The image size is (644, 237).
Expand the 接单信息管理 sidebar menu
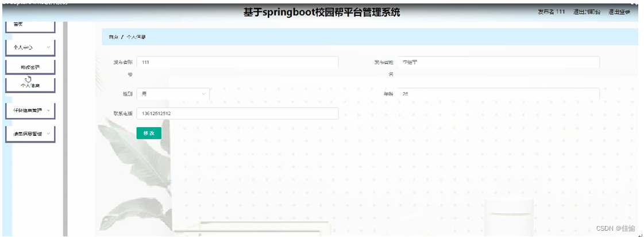tap(30, 134)
